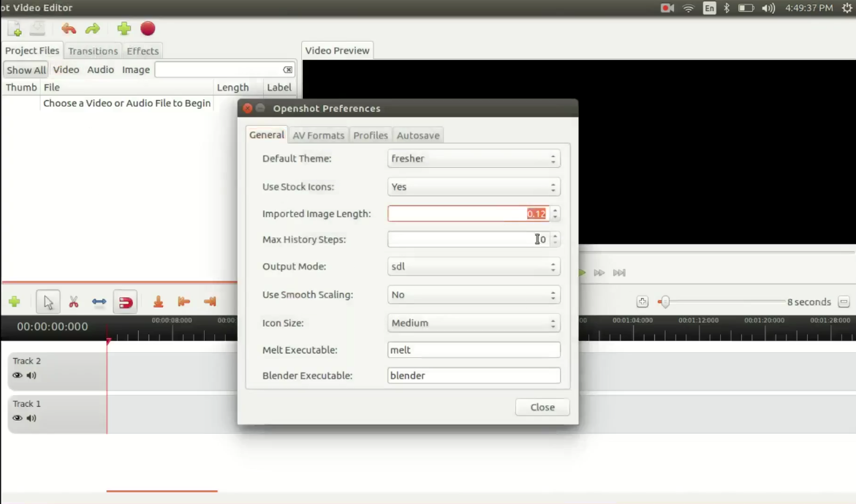Click the Undo arrow icon
Image resolution: width=856 pixels, height=504 pixels.
click(x=69, y=29)
